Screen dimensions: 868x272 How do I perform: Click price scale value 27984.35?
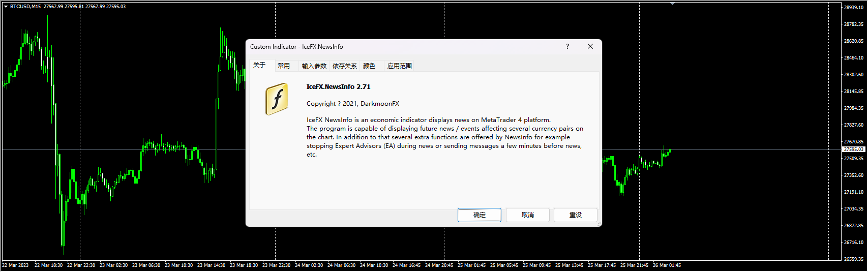854,108
